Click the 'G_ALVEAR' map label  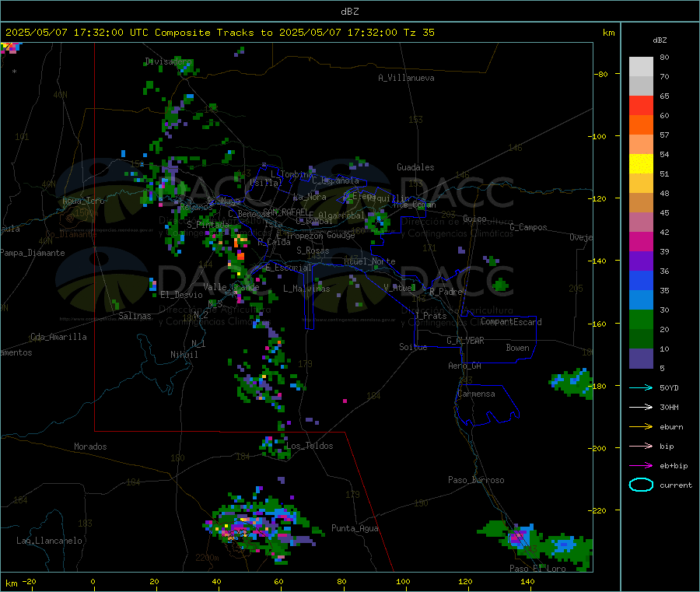tap(466, 341)
